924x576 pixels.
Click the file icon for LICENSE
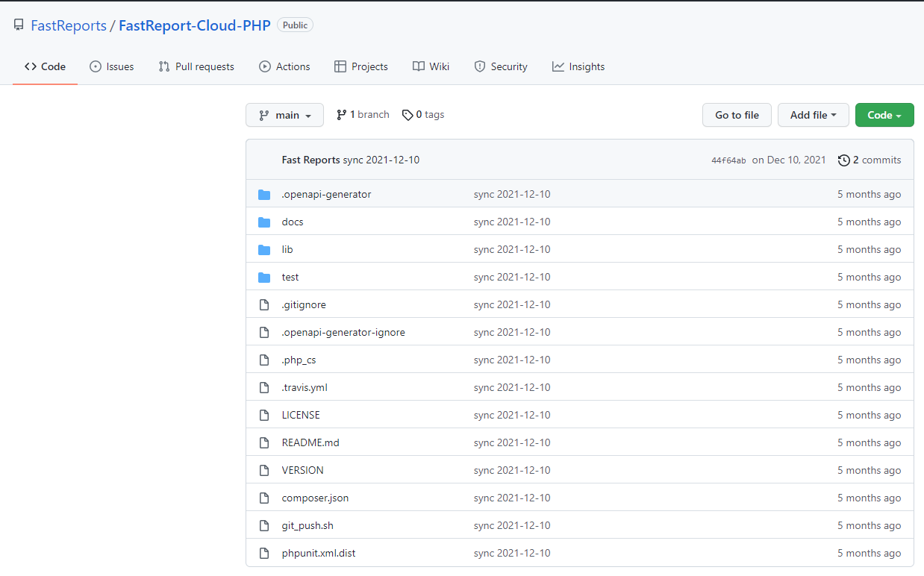point(263,416)
